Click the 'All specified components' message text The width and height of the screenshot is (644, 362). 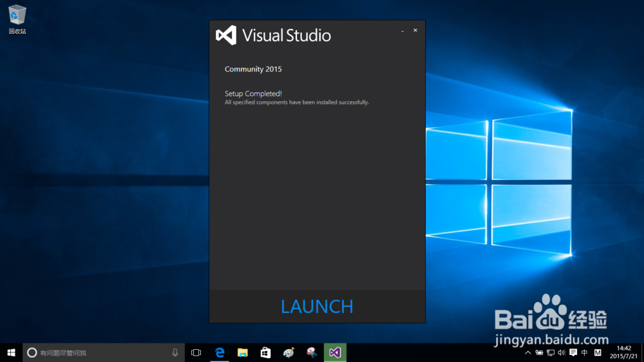tap(296, 102)
